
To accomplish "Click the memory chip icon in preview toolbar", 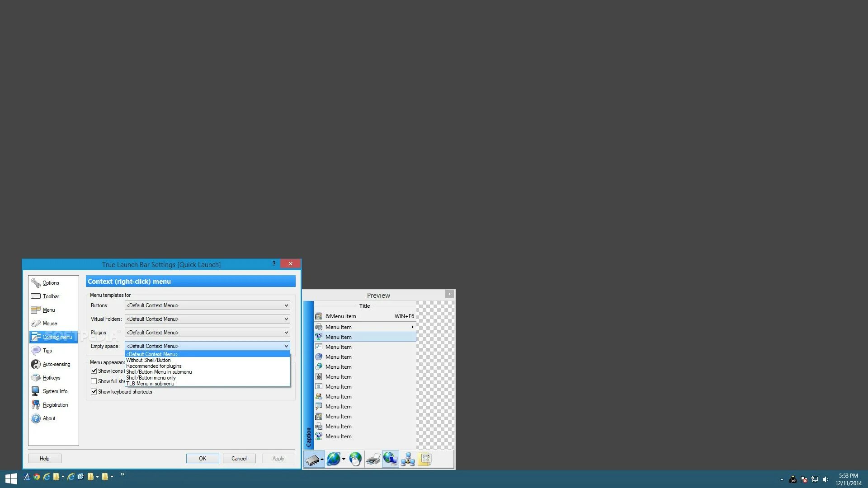I will tap(312, 460).
